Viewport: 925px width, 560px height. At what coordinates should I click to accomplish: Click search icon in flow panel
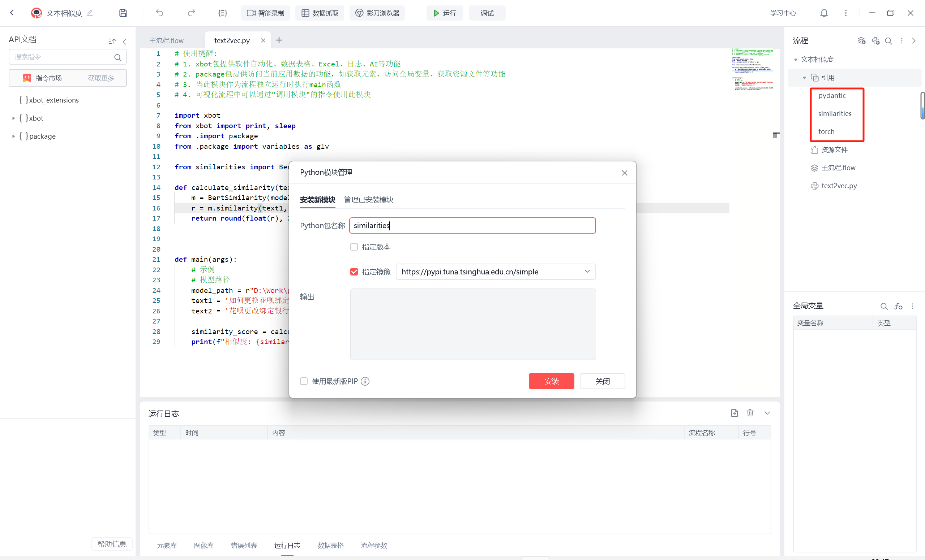pyautogui.click(x=888, y=41)
